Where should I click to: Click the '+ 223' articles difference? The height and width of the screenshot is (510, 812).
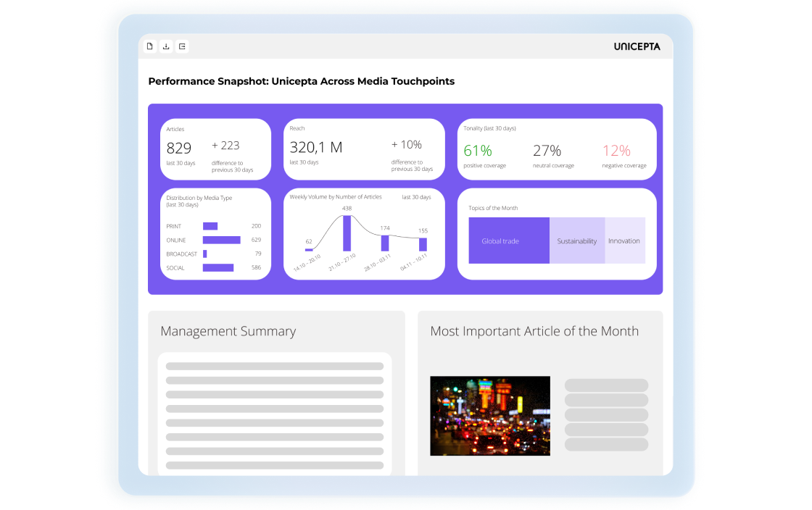point(225,146)
